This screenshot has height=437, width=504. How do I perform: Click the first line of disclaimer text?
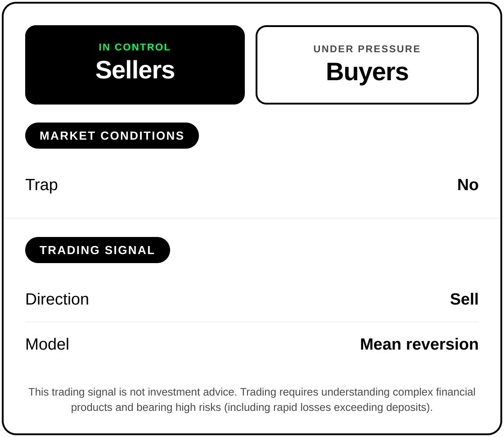(252, 392)
